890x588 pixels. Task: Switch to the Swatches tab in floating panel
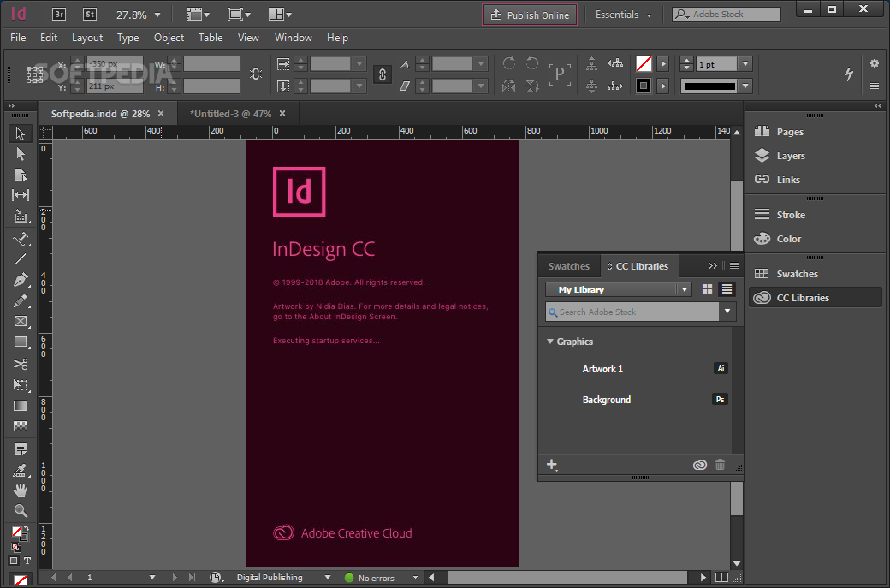[569, 266]
